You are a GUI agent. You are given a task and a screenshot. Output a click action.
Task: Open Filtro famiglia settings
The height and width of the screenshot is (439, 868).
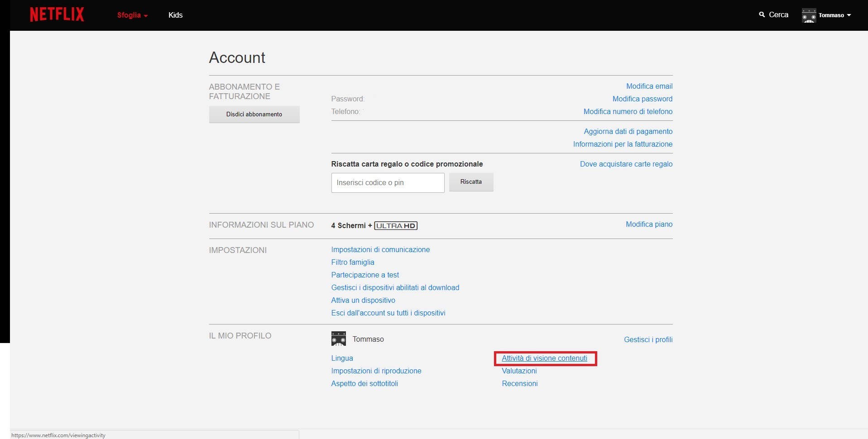[x=353, y=262]
